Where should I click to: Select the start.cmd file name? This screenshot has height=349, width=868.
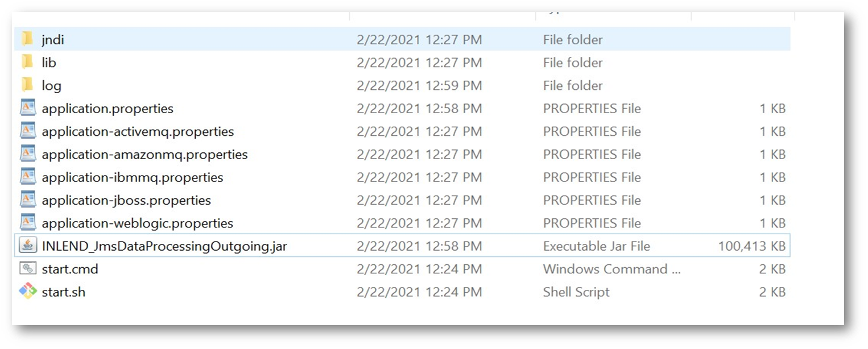click(x=70, y=269)
